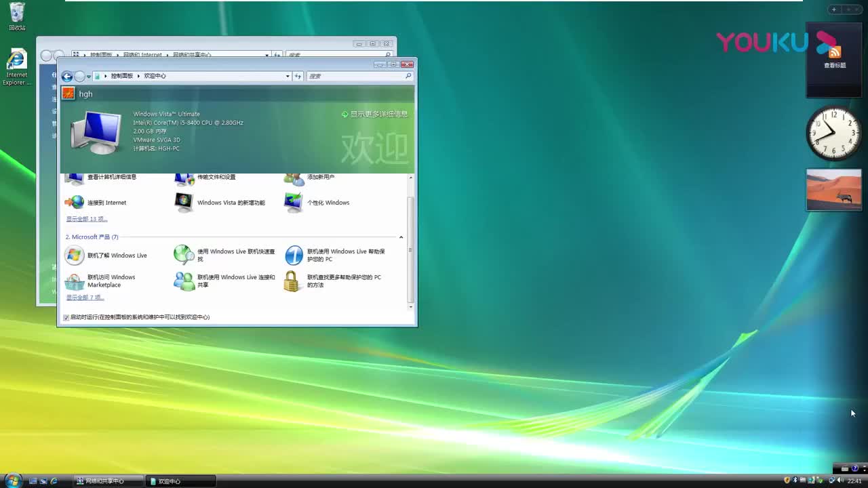Click the desert slideshow gadget picture
This screenshot has width=868, height=488.
[x=834, y=190]
